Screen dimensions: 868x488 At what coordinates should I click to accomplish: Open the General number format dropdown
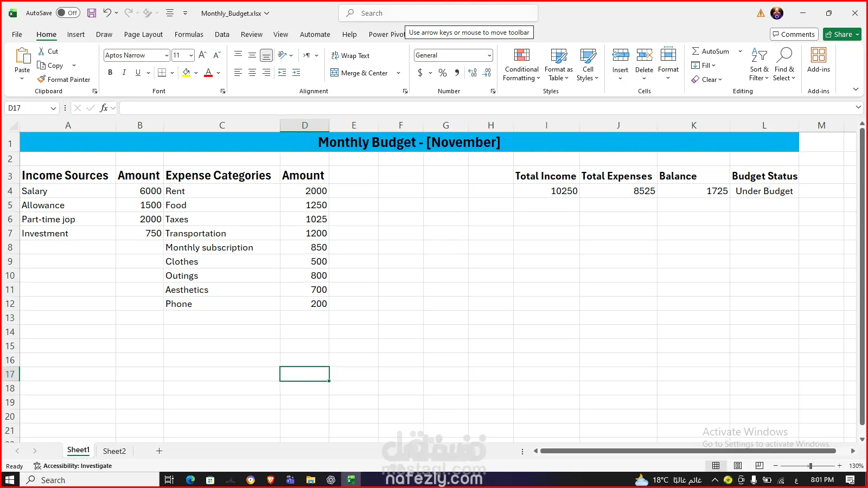(489, 55)
